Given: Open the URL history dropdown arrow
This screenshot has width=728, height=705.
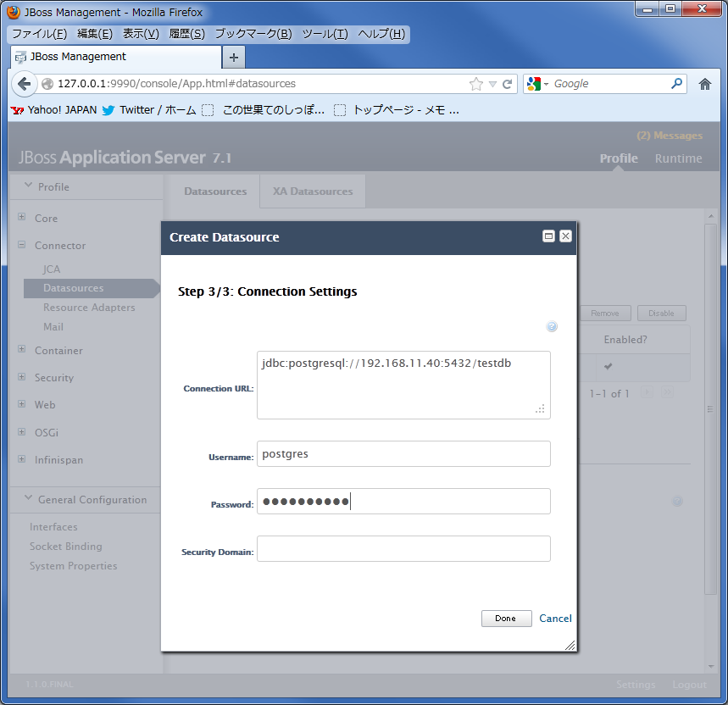Looking at the screenshot, I should click(492, 84).
